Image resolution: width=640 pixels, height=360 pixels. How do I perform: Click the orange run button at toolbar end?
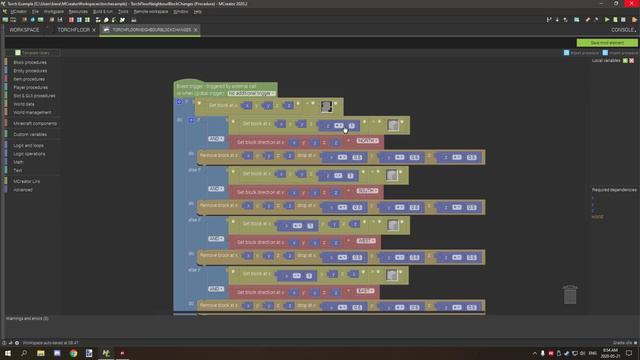click(634, 20)
